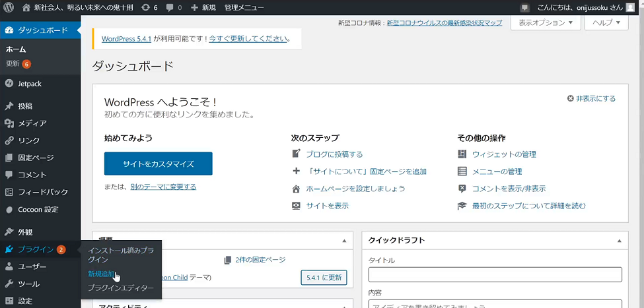Click the 設定 sidebar icon
Screen dimensions: 644x308
(9, 301)
